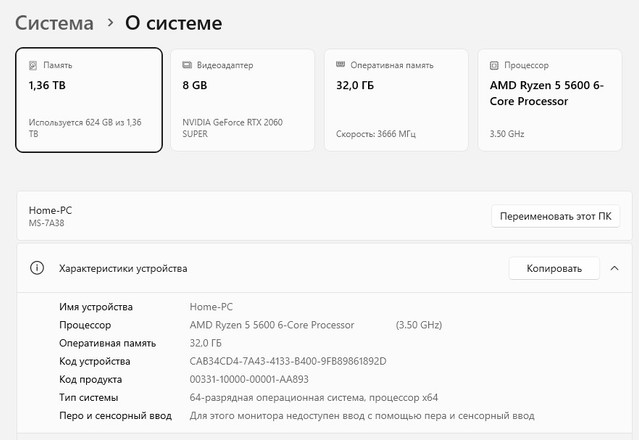This screenshot has width=639, height=440.
Task: Click the processor chip icon
Action: point(494,65)
